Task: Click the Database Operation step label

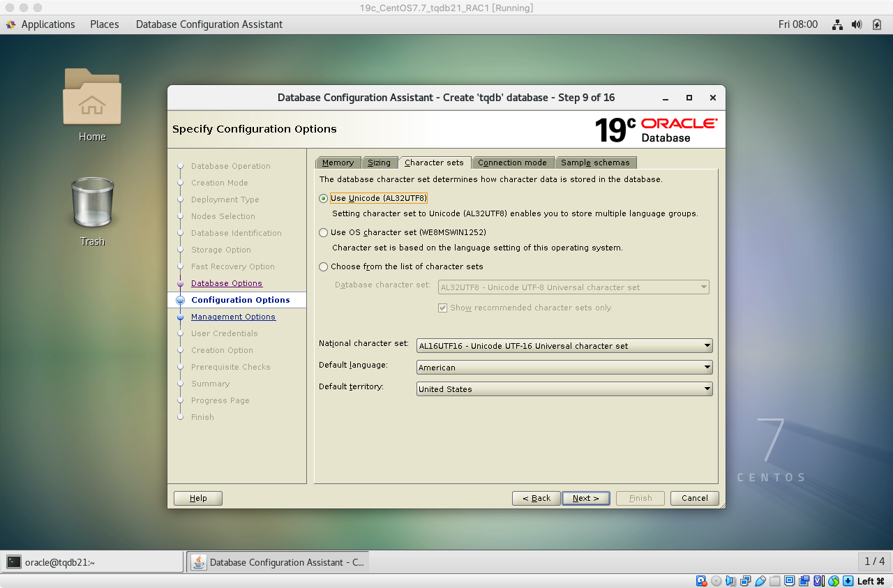Action: [231, 166]
